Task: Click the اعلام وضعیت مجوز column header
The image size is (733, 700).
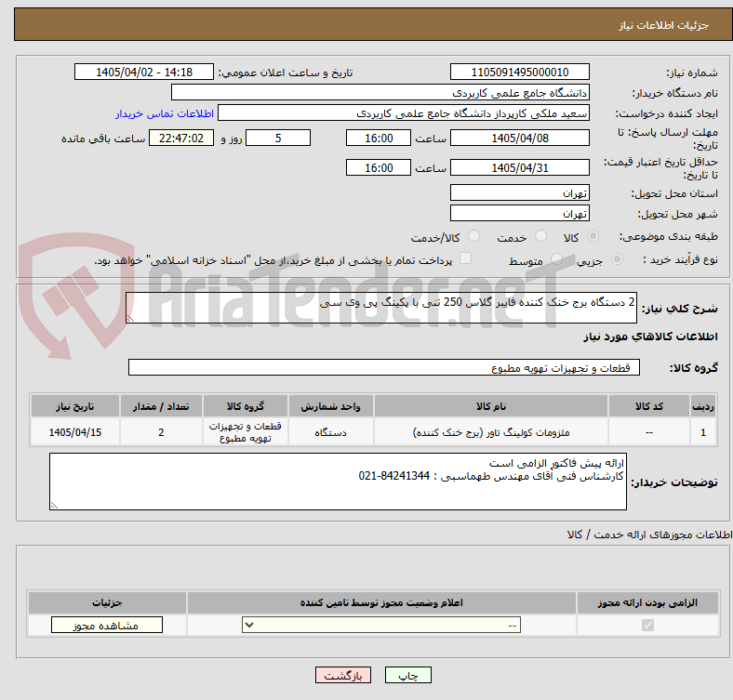Action: (x=381, y=602)
